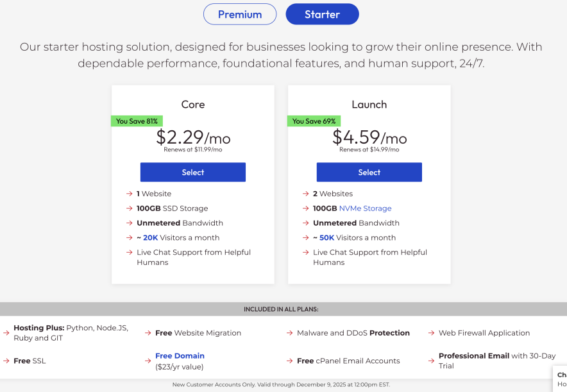
Task: Click the arrow icon beside "Free Website Migration"
Action: pos(148,333)
